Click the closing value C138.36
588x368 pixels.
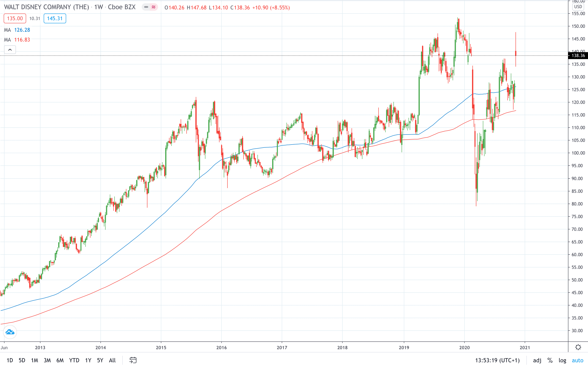(240, 8)
